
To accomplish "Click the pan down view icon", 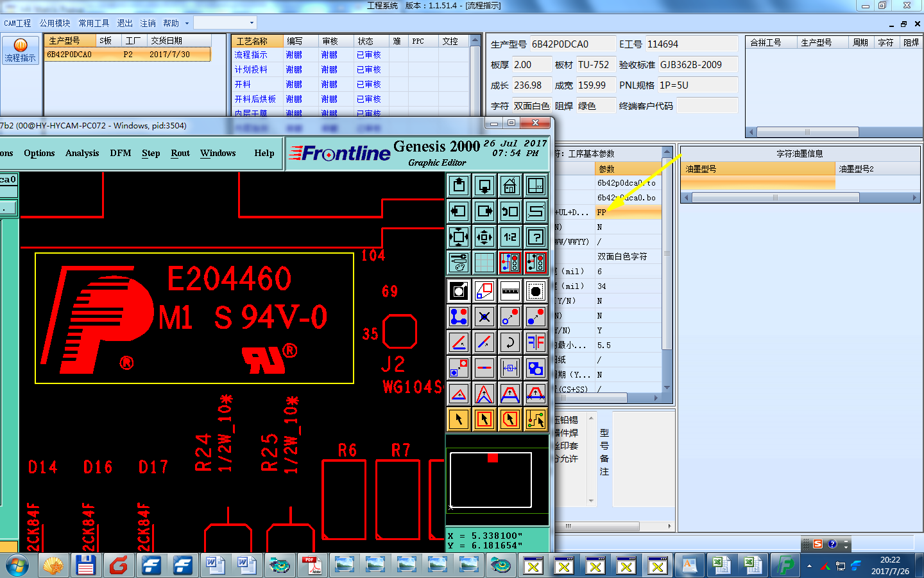I will pos(484,186).
